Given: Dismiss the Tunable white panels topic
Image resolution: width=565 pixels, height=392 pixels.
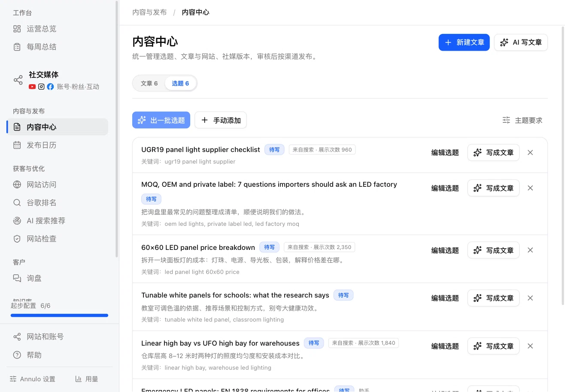Looking at the screenshot, I should point(530,298).
